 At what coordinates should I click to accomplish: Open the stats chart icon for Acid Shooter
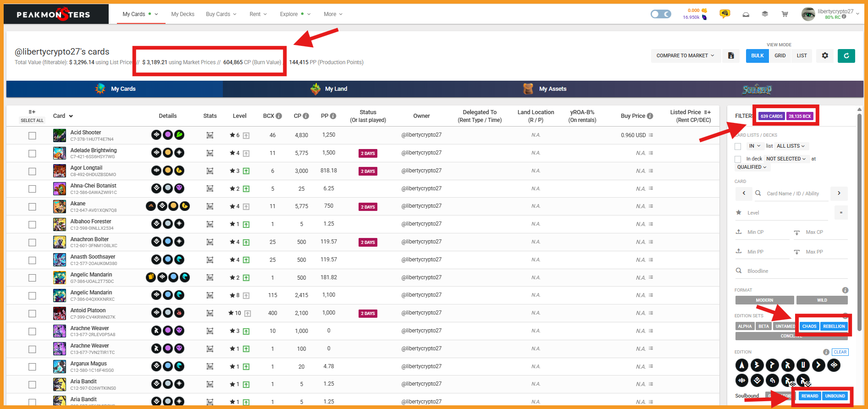210,135
